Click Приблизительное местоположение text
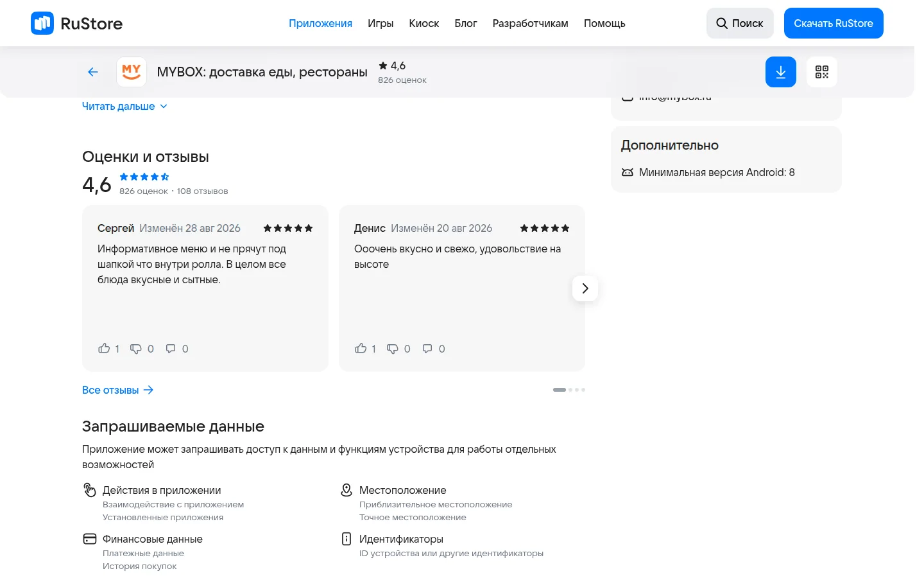924x578 pixels. [x=436, y=504]
